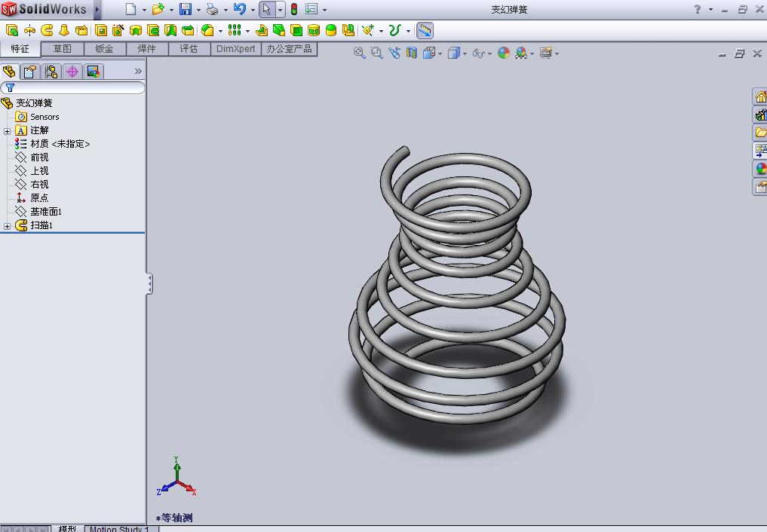
Task: Create a New document
Action: click(130, 9)
